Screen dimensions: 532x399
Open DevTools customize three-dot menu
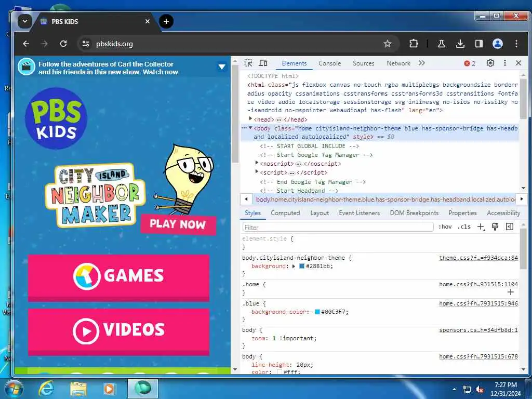505,63
